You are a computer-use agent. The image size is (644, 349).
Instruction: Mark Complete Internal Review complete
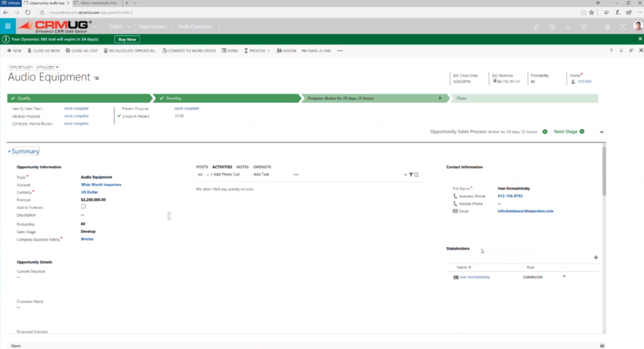(77, 123)
